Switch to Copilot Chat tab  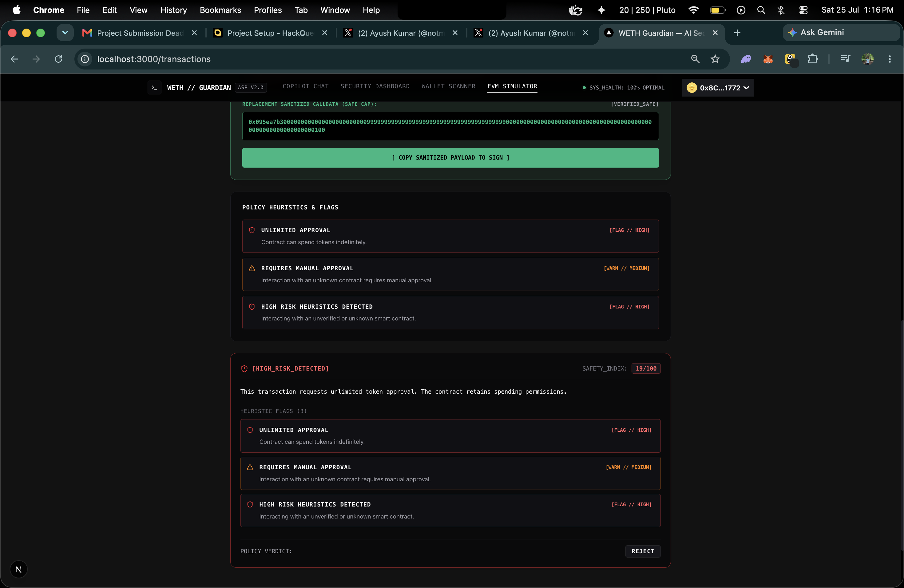(305, 86)
